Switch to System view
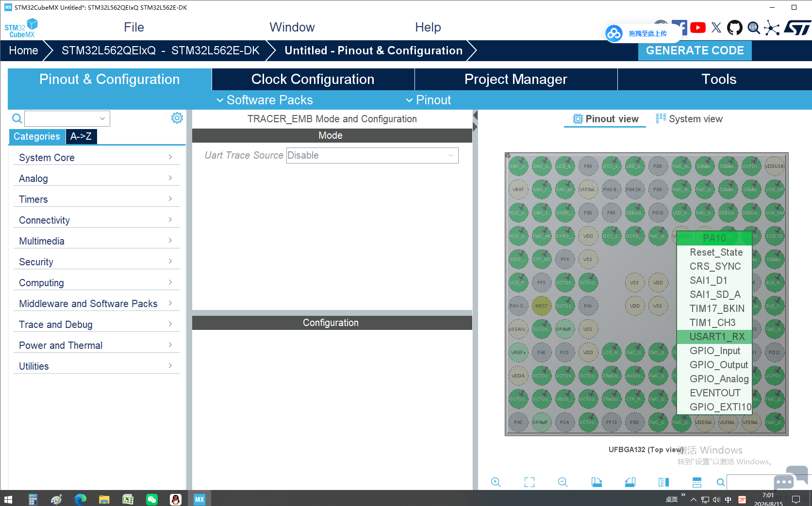Image resolution: width=812 pixels, height=506 pixels. click(x=689, y=119)
